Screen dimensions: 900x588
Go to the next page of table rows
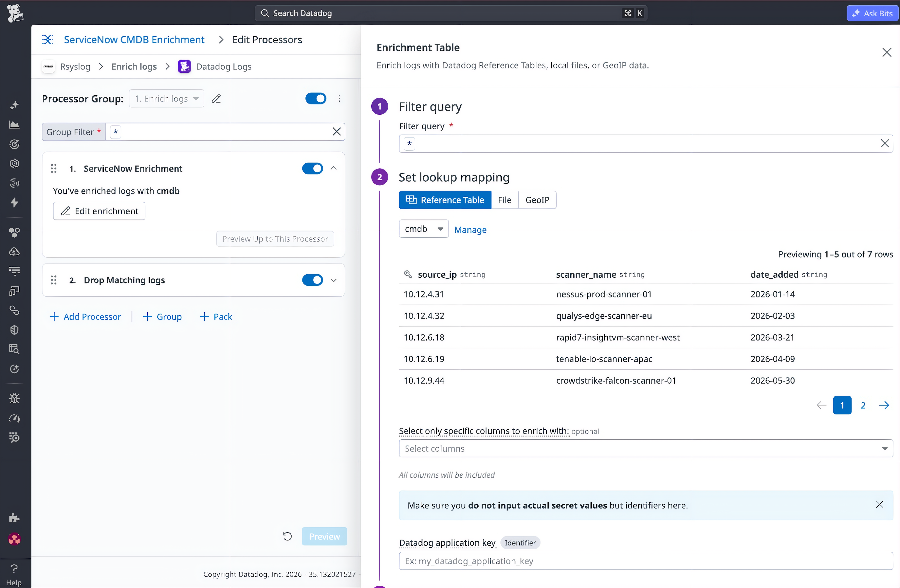pyautogui.click(x=884, y=405)
